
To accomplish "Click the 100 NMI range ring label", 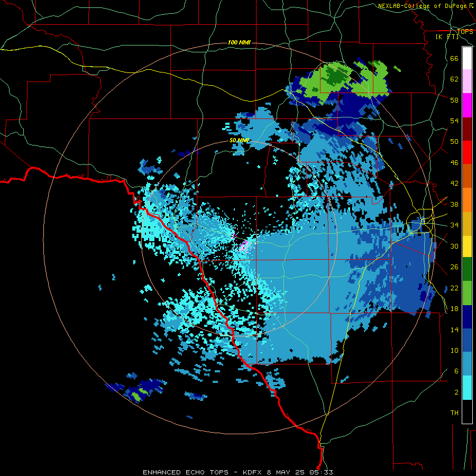I will click(x=239, y=42).
